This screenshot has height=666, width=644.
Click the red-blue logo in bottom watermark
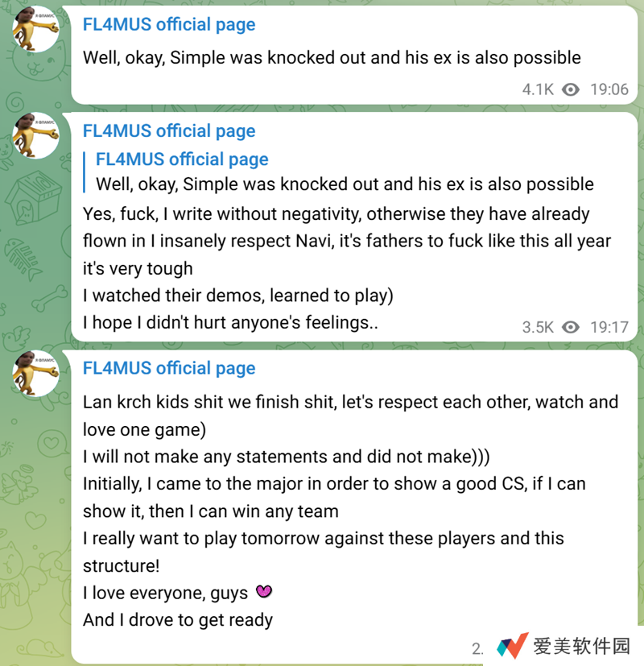tap(513, 646)
